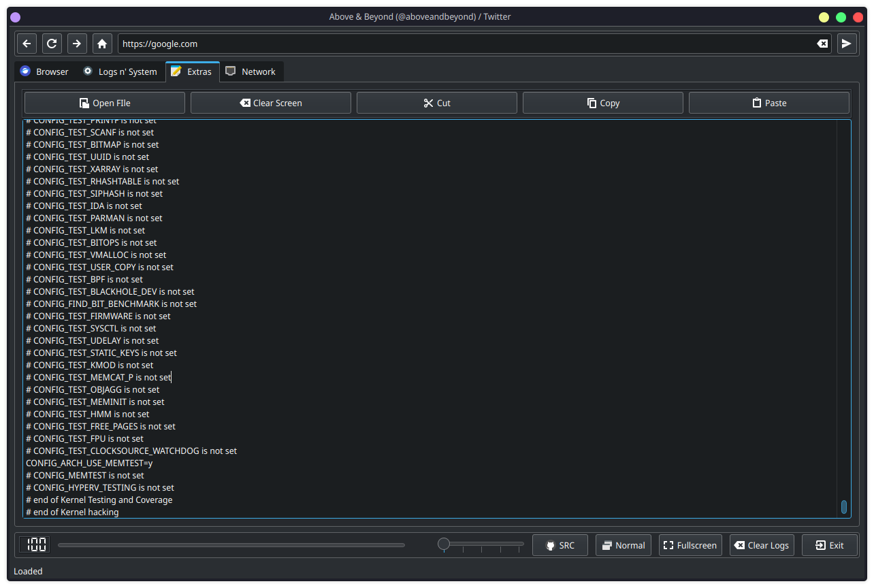874x588 pixels.
Task: Select the Extras tab
Action: coord(192,71)
